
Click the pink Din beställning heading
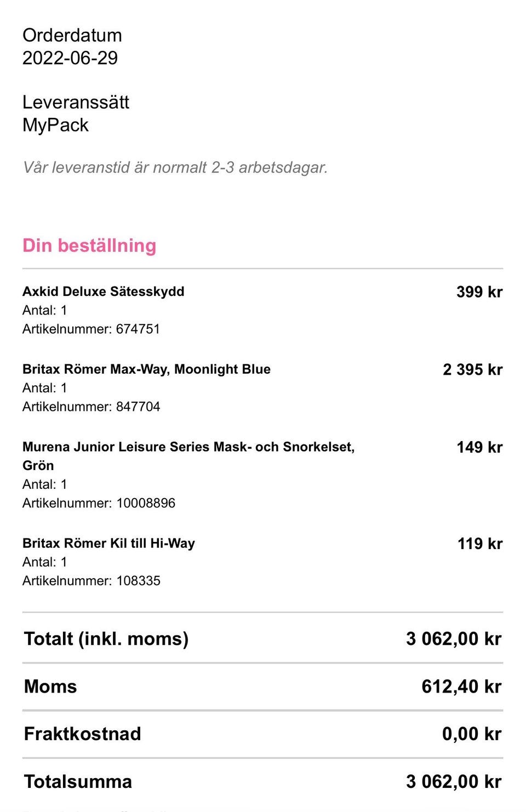pos(89,245)
